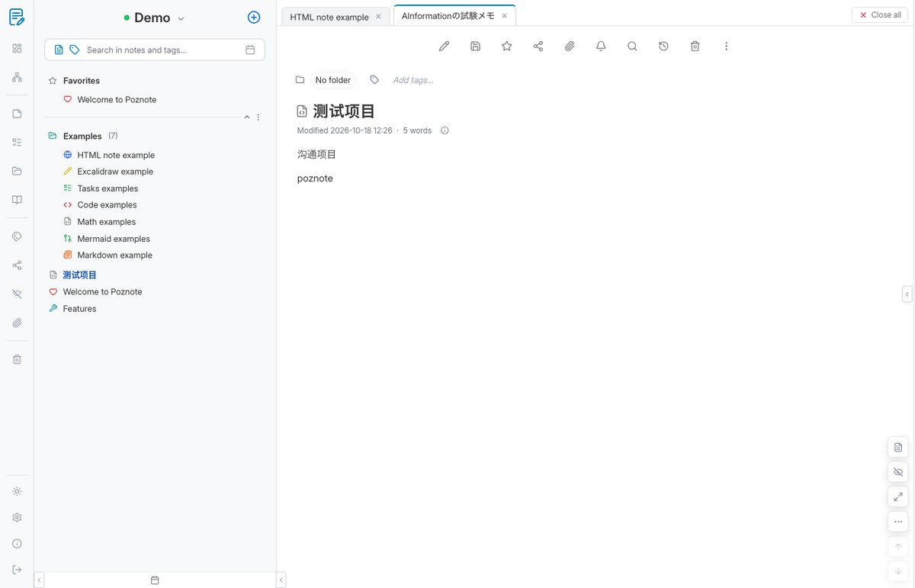Viewport: 915px width, 588px height.
Task: Click the pencil edit icon in toolbar
Action: click(445, 47)
